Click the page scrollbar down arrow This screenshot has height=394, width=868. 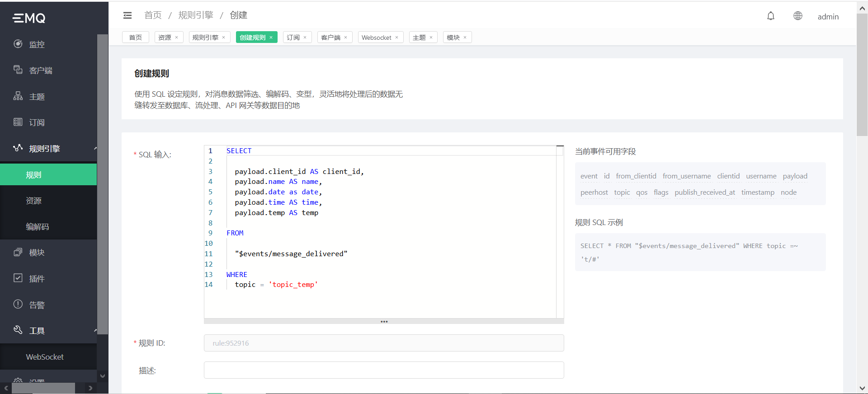pos(862,388)
